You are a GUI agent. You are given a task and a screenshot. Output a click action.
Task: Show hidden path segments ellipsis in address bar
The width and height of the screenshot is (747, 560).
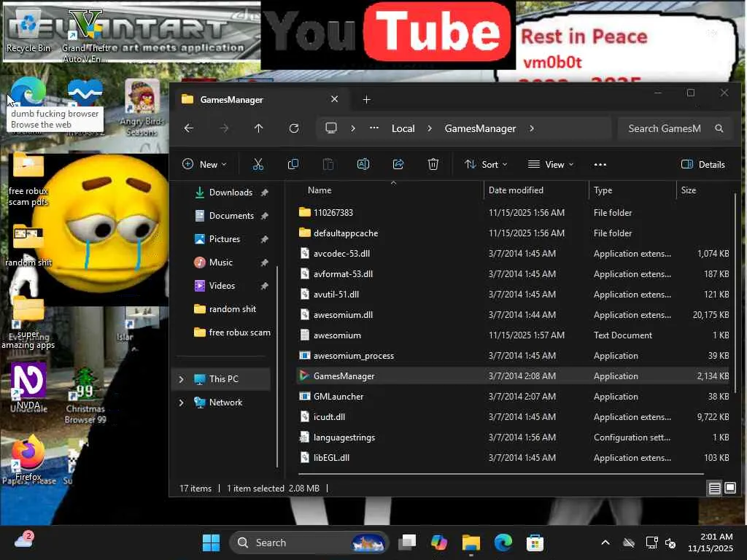(x=374, y=128)
